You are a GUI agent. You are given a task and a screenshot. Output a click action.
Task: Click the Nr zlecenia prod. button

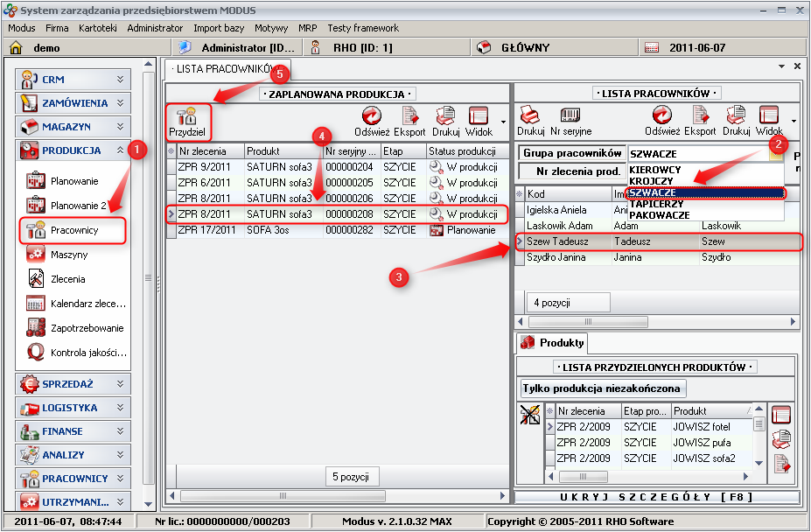point(570,171)
